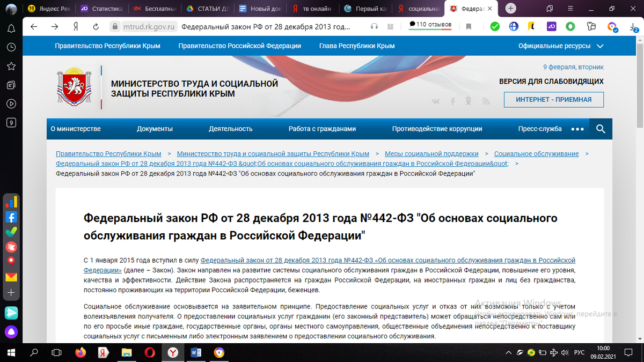The image size is (644, 362).
Task: Open 'Деятельность' menu
Action: pyautogui.click(x=231, y=129)
